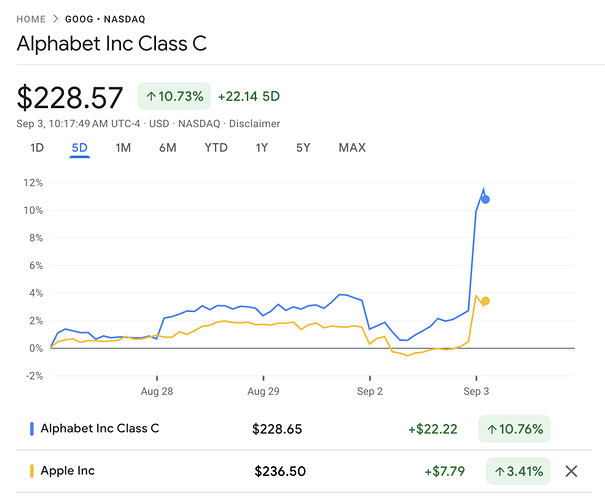View the MAX range chart
Image resolution: width=605 pixels, height=499 pixels.
click(x=352, y=148)
